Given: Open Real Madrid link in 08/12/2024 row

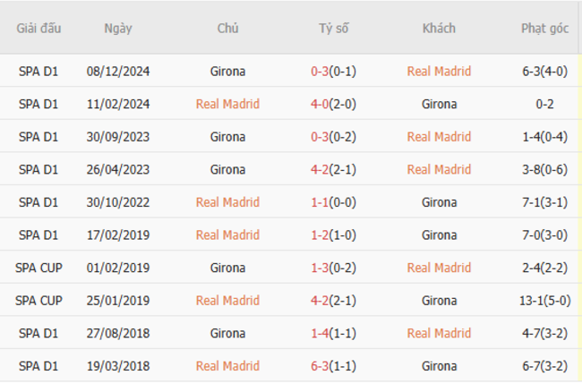Looking at the screenshot, I should [439, 71].
